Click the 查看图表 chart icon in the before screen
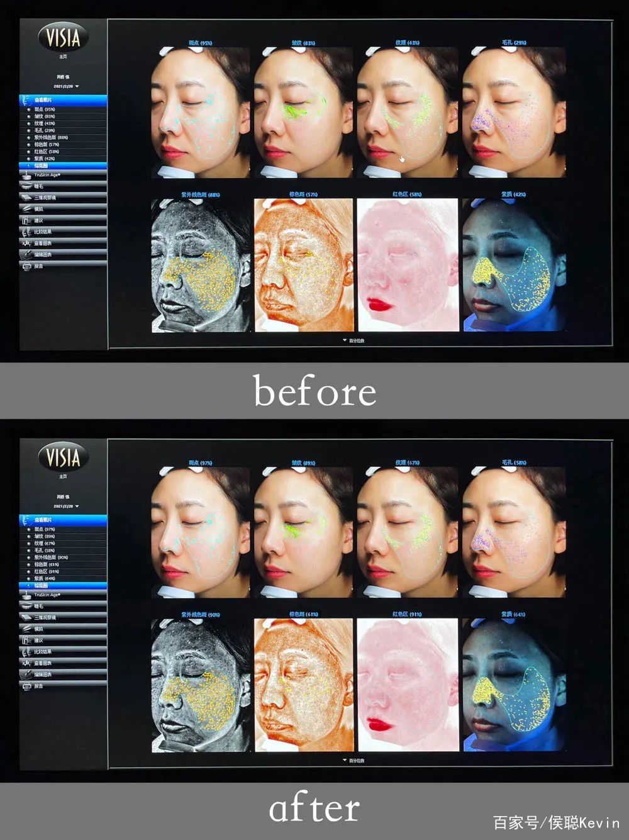 (26, 243)
